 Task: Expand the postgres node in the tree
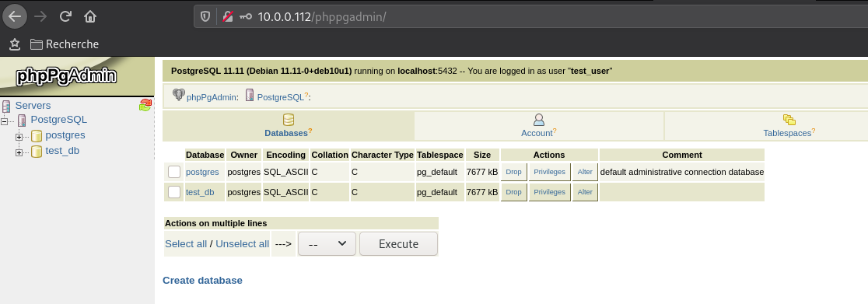pyautogui.click(x=19, y=137)
